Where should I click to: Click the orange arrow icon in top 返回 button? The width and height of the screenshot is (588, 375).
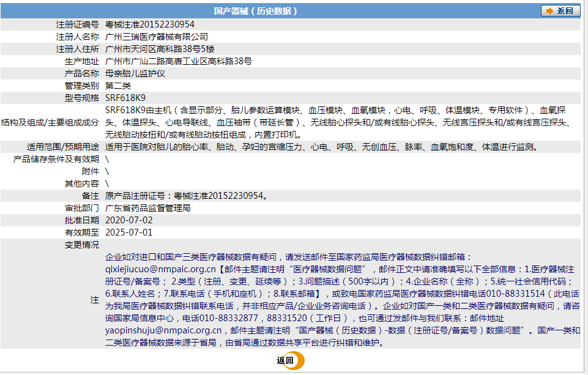(549, 11)
